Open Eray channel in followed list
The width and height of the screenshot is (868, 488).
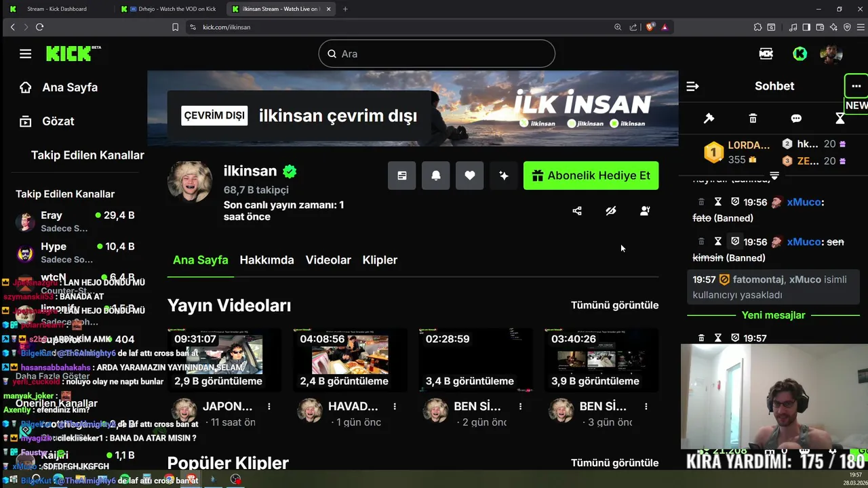click(x=75, y=221)
